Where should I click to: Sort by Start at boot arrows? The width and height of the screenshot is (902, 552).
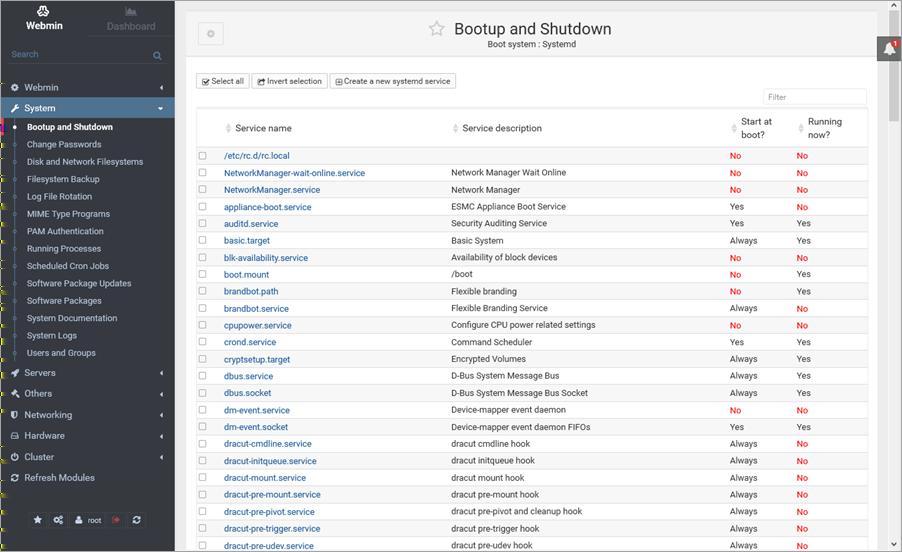[734, 128]
